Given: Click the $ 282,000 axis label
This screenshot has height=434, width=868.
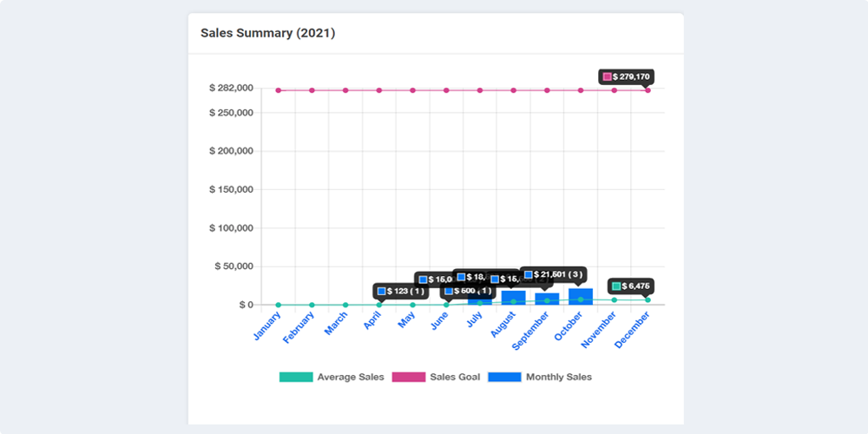Looking at the screenshot, I should [231, 88].
